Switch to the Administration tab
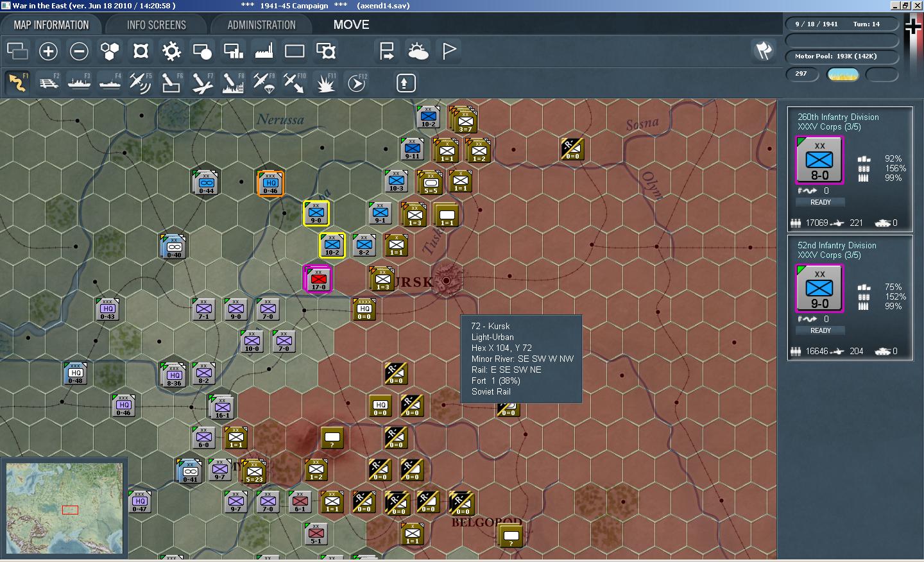 click(x=262, y=25)
